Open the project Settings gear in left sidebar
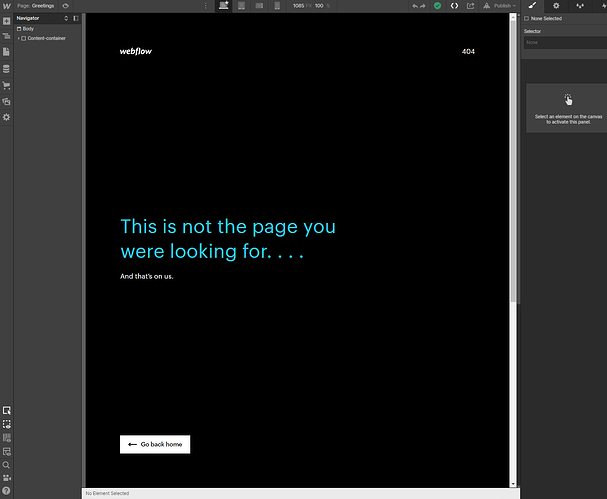Screen dimensions: 607x499 click(x=7, y=117)
